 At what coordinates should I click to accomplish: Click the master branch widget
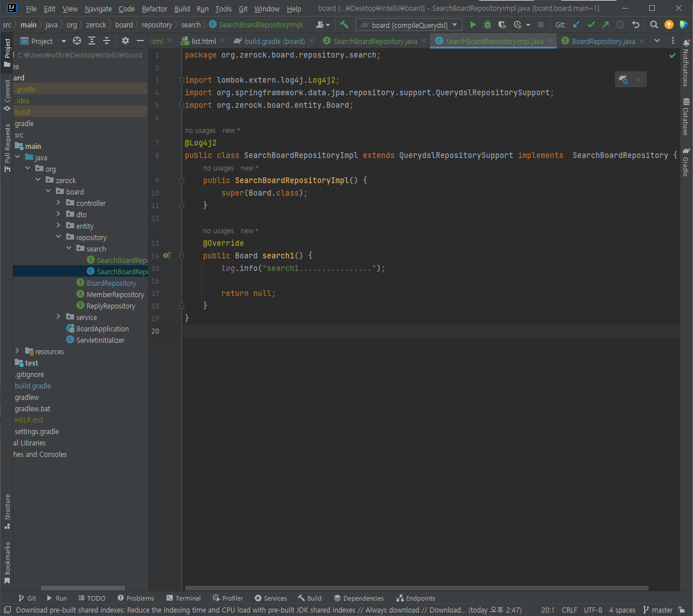point(658,610)
